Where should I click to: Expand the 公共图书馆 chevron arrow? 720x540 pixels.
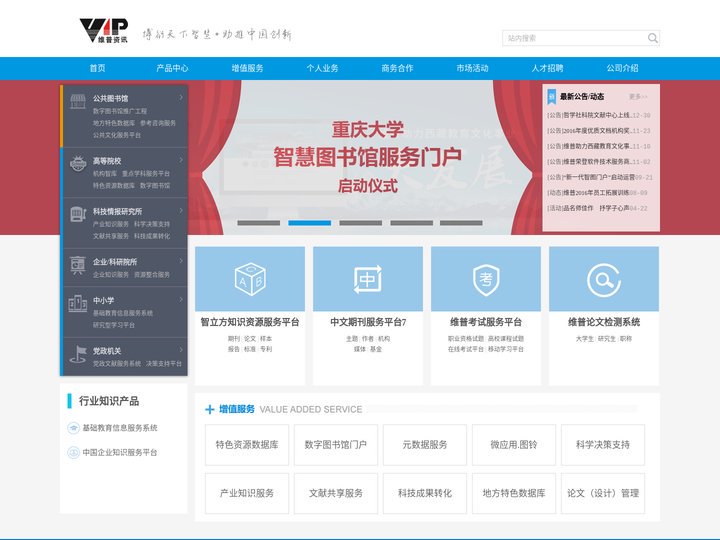pyautogui.click(x=181, y=98)
